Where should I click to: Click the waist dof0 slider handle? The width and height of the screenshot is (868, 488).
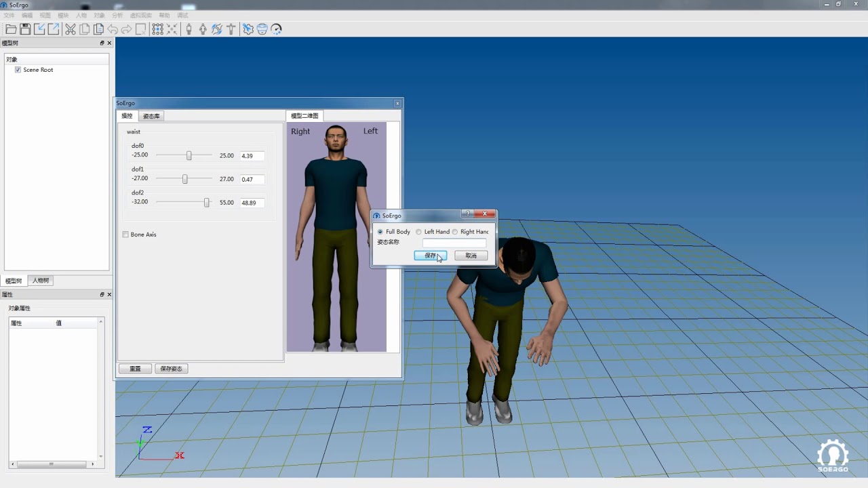tap(189, 155)
